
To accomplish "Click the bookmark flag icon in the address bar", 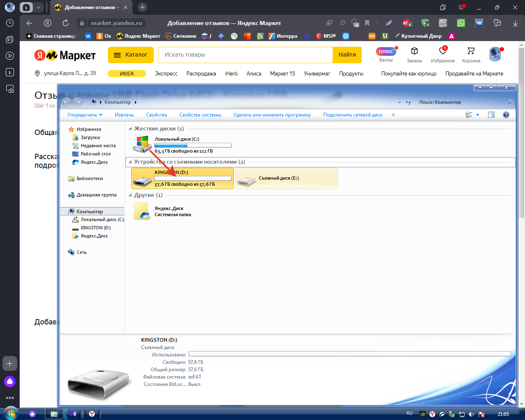I will click(x=367, y=23).
